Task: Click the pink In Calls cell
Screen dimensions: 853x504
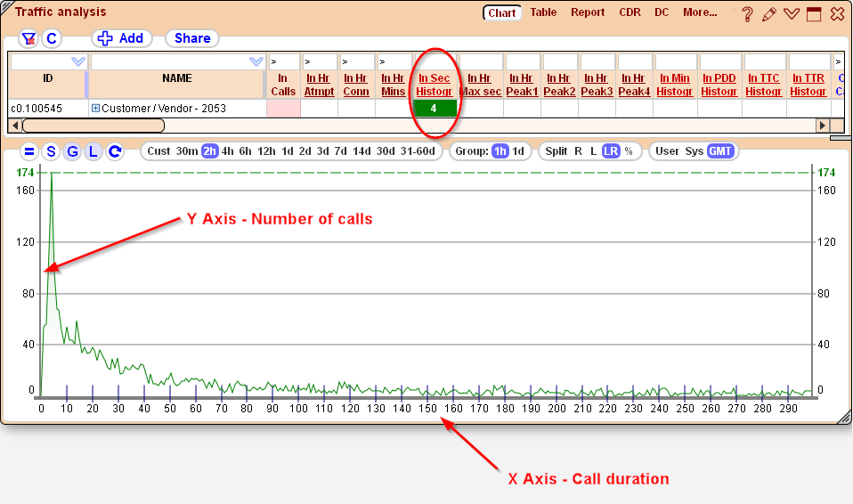Action: [283, 109]
